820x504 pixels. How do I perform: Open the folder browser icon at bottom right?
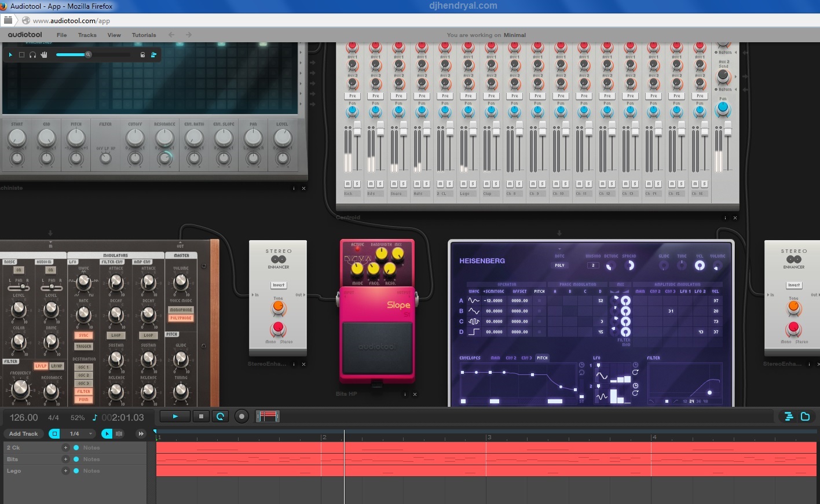(x=806, y=416)
